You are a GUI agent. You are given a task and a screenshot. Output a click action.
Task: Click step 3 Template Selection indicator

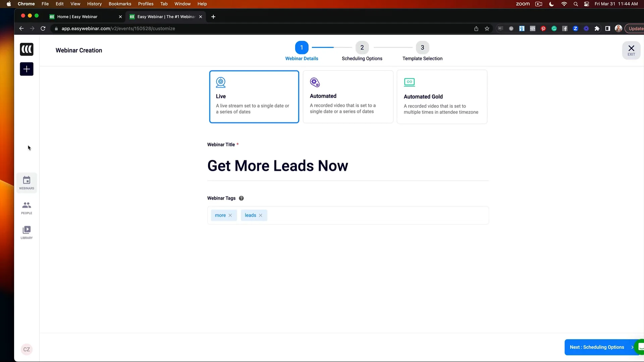click(x=422, y=47)
